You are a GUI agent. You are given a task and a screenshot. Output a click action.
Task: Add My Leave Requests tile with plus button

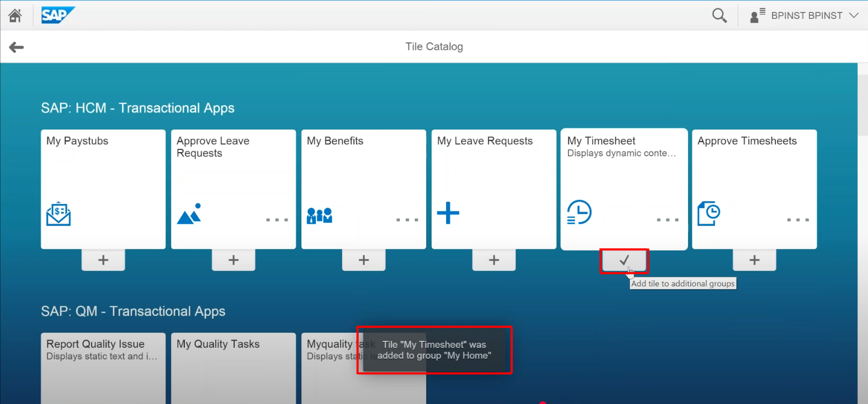[494, 261]
